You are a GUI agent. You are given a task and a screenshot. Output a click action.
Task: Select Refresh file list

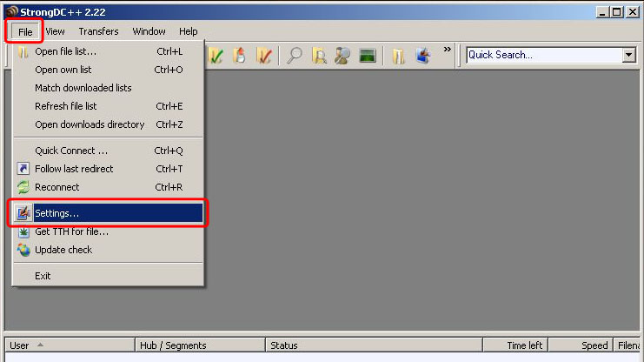[109, 106]
